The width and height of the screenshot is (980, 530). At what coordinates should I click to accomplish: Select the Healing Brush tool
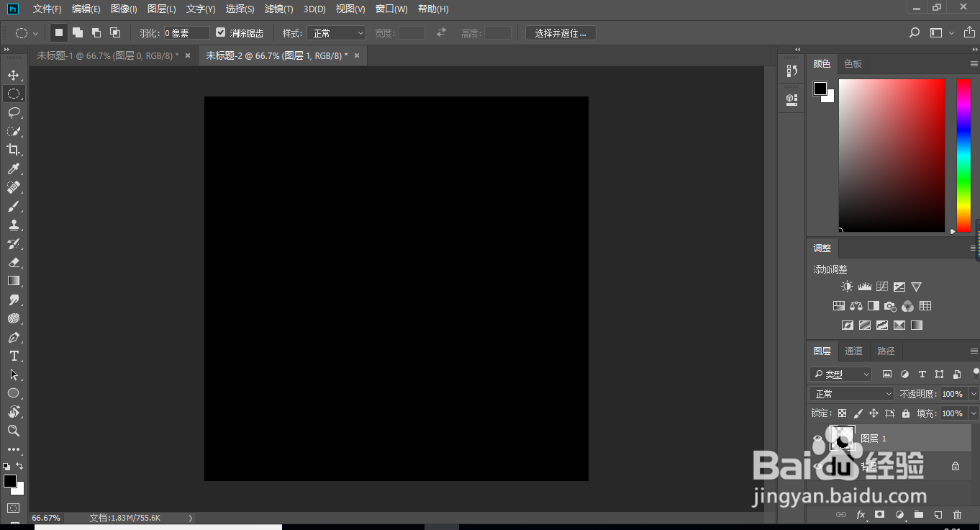click(13, 187)
